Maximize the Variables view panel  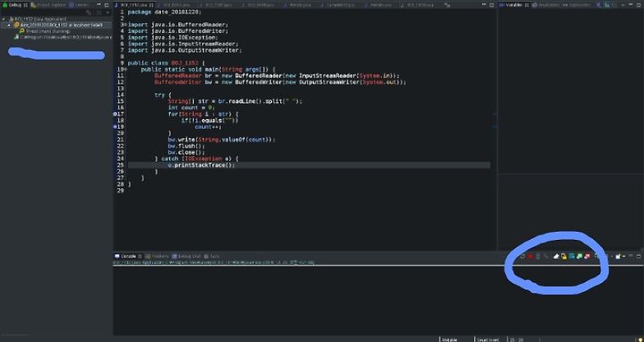click(639, 5)
